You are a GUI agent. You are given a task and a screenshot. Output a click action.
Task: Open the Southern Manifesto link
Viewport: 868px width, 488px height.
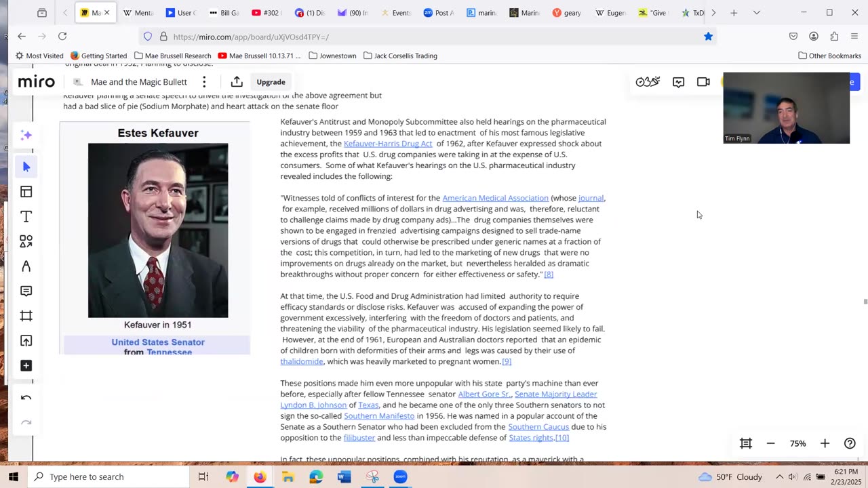(379, 415)
